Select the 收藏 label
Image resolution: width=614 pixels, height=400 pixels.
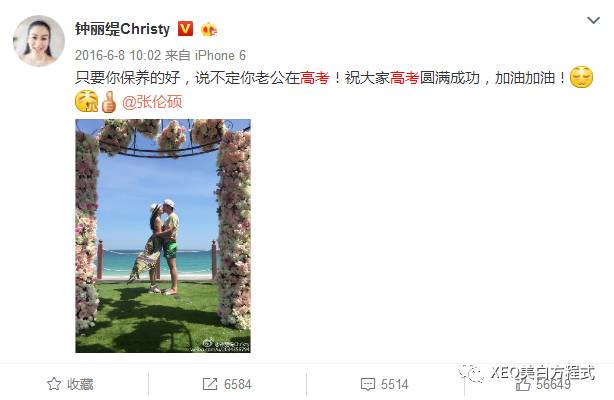coord(80,384)
